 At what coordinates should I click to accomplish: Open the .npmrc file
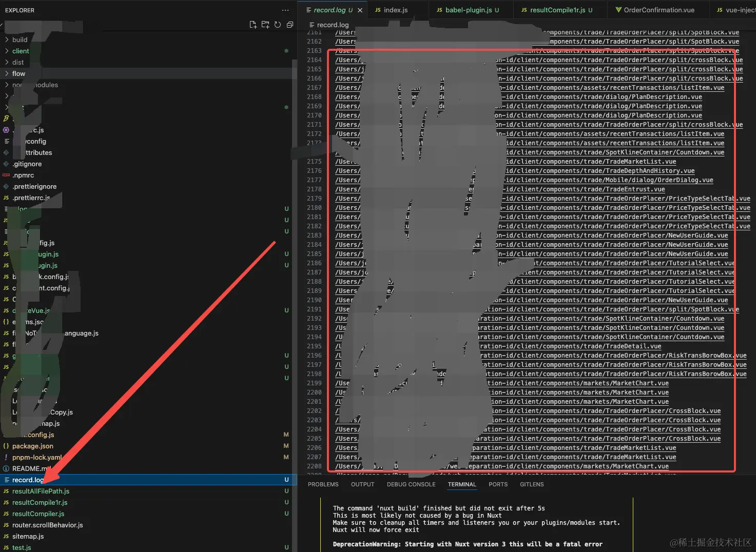(x=23, y=175)
